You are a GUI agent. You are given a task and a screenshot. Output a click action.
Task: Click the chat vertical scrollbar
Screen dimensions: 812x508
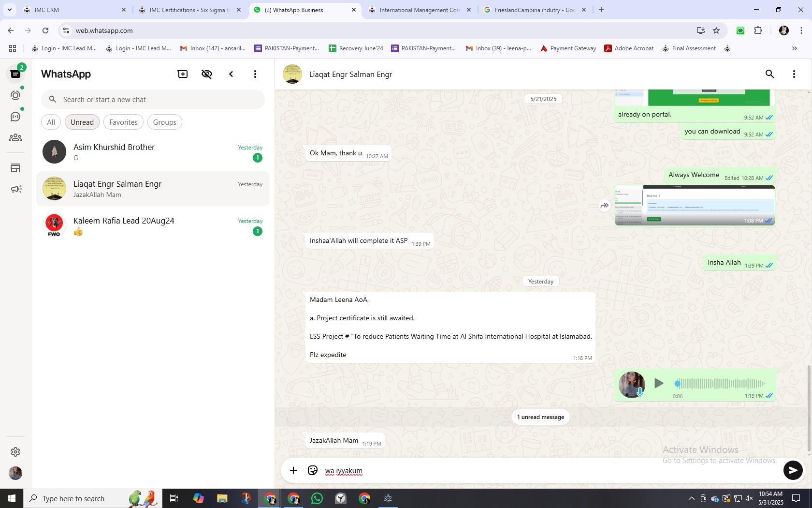[809, 408]
